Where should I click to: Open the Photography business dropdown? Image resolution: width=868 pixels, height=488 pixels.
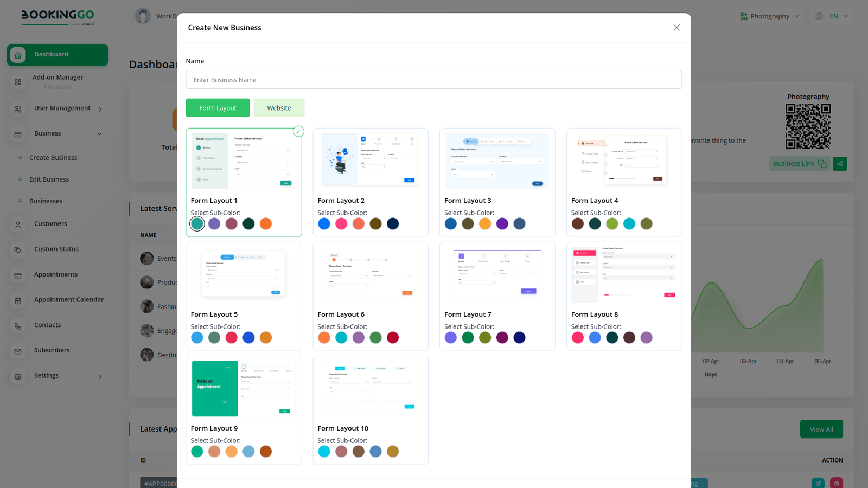[769, 16]
